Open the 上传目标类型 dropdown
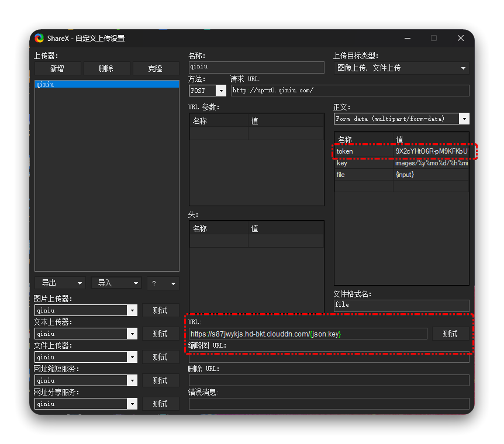 click(x=402, y=68)
